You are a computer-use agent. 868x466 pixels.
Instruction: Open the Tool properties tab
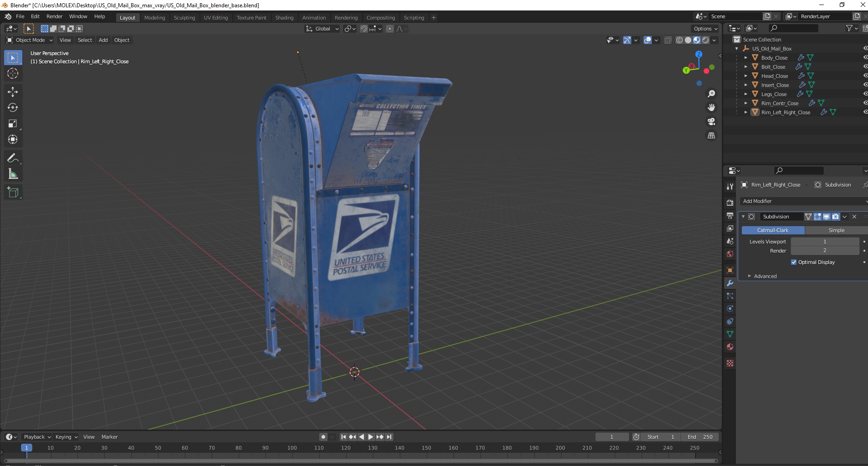pyautogui.click(x=730, y=187)
